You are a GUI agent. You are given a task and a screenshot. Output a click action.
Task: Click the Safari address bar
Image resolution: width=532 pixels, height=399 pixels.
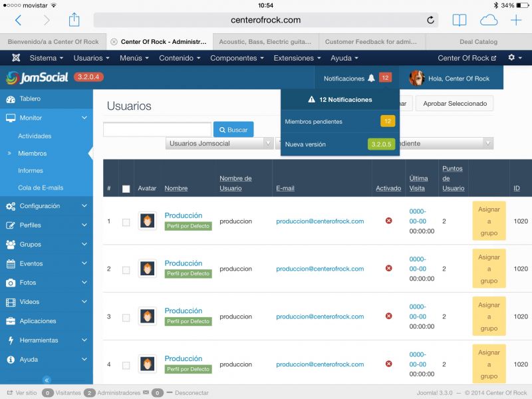tap(265, 20)
